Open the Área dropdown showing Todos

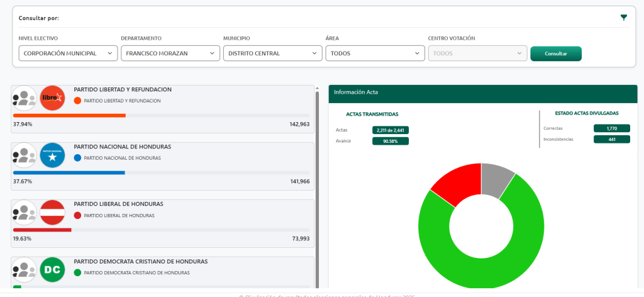click(375, 53)
